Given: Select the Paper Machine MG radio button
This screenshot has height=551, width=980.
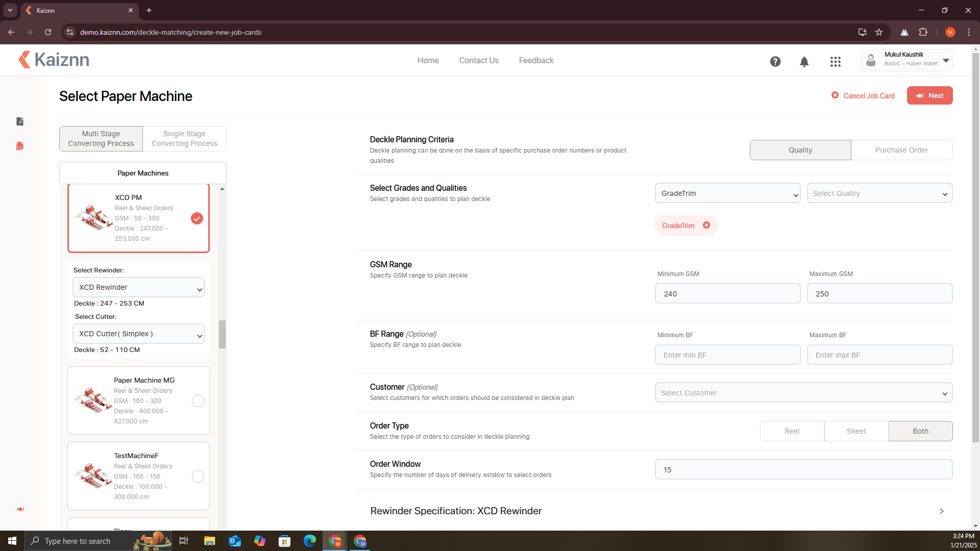Looking at the screenshot, I should pos(198,401).
